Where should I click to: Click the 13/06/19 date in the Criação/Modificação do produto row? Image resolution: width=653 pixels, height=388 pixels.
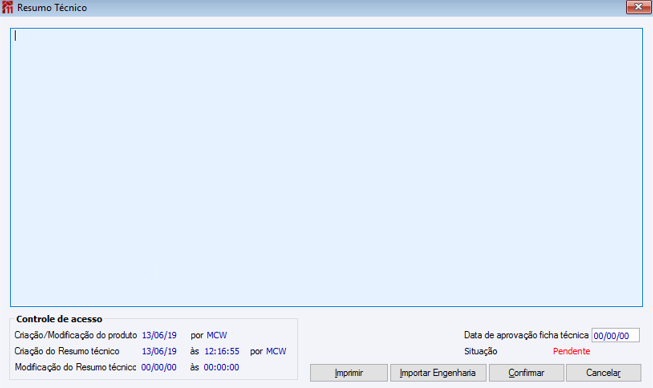[159, 335]
